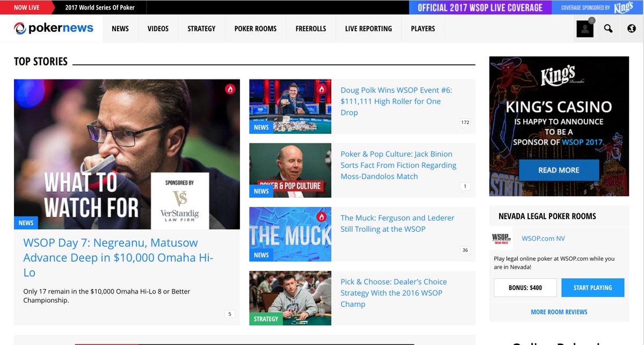Viewport: 644px width, 345px height.
Task: Open the Poker Rooms menu
Action: coord(255,29)
